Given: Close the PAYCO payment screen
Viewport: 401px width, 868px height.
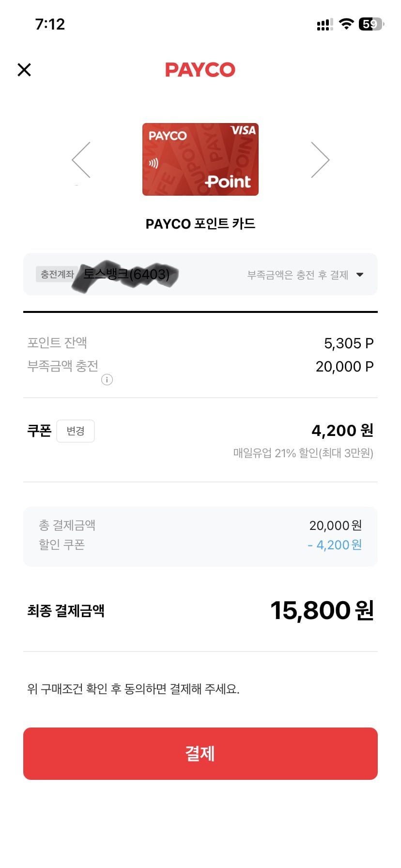Looking at the screenshot, I should (x=24, y=70).
